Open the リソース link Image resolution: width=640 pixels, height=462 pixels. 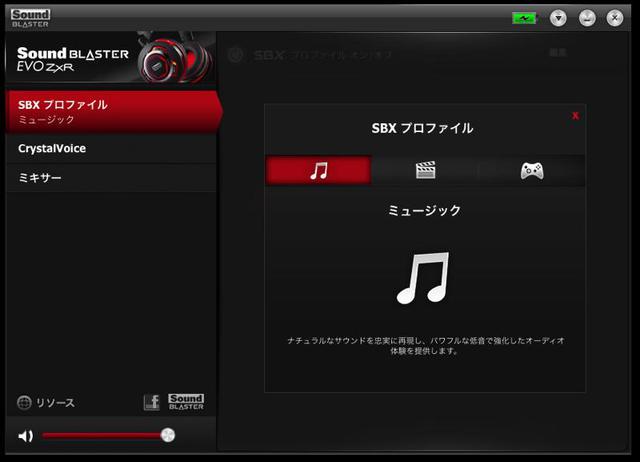(55, 403)
